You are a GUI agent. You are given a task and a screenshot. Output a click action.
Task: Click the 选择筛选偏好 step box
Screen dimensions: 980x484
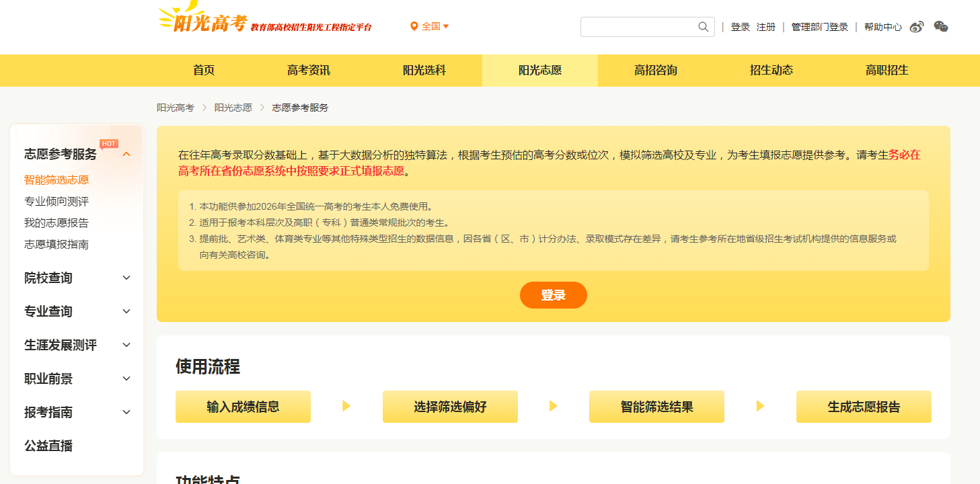click(450, 407)
